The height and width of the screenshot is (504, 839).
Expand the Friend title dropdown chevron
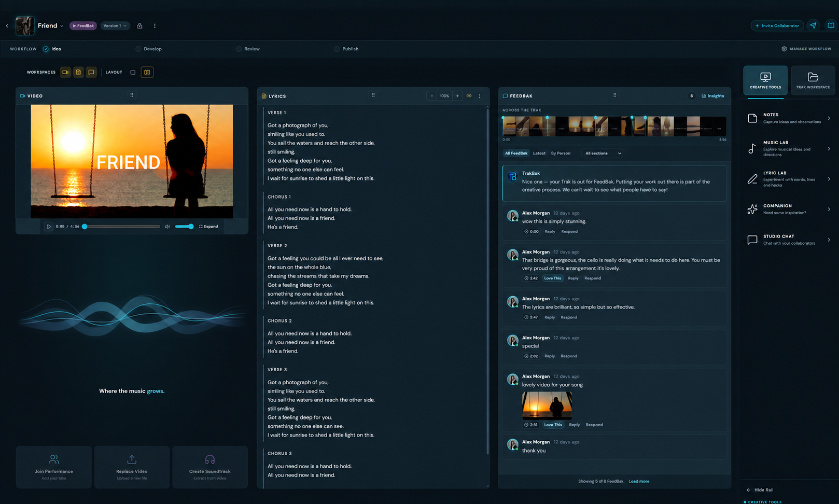(x=62, y=26)
